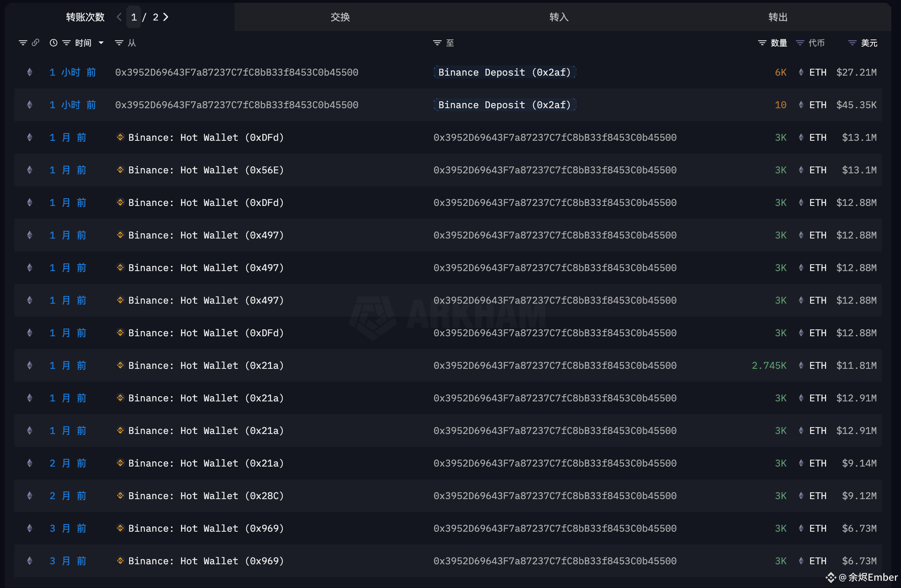Click ETH token icon in 2.745K row
This screenshot has width=901, height=588.
pyautogui.click(x=801, y=365)
